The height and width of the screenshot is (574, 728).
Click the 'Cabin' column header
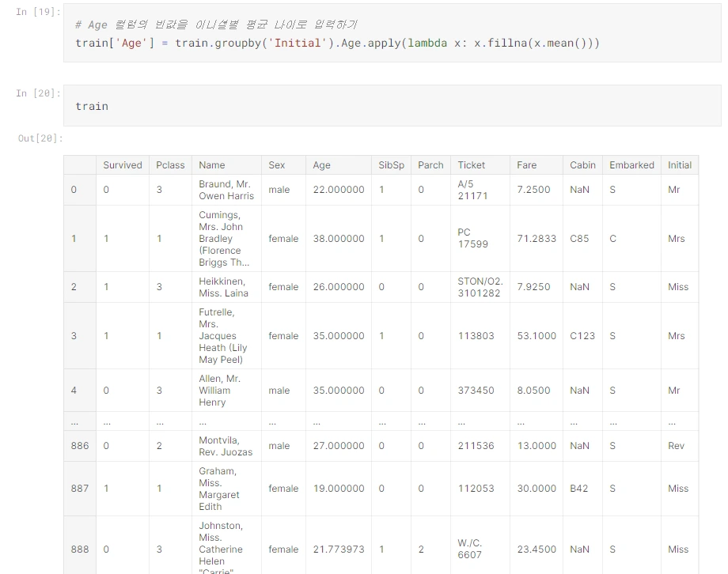click(582, 165)
